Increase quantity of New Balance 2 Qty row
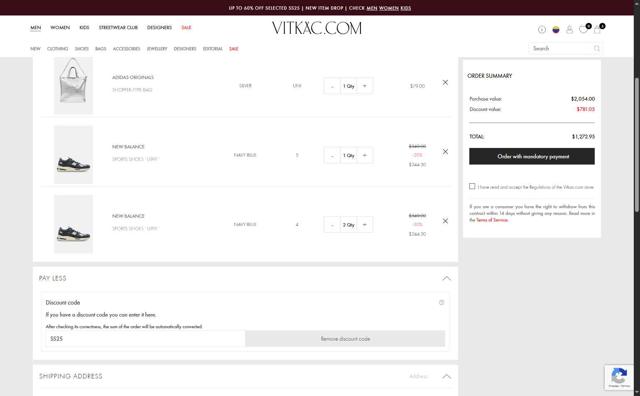This screenshot has height=396, width=640. click(x=365, y=225)
